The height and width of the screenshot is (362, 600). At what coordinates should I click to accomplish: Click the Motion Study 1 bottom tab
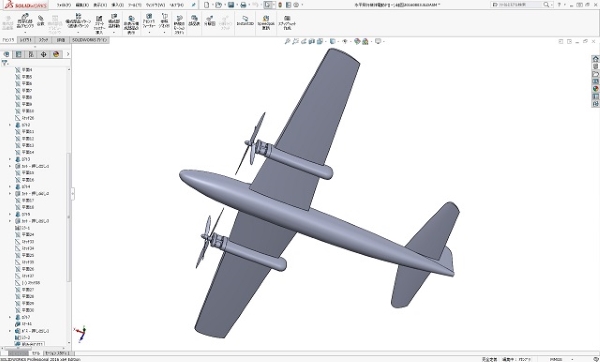point(57,353)
